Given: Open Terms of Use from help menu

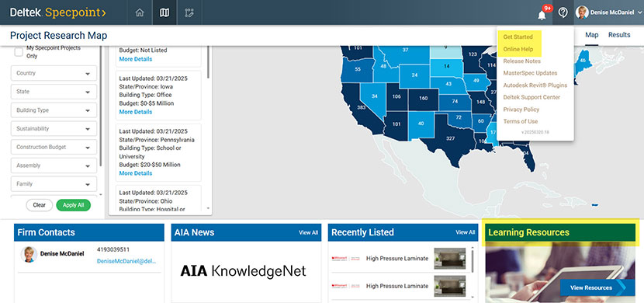Looking at the screenshot, I should pyautogui.click(x=521, y=121).
